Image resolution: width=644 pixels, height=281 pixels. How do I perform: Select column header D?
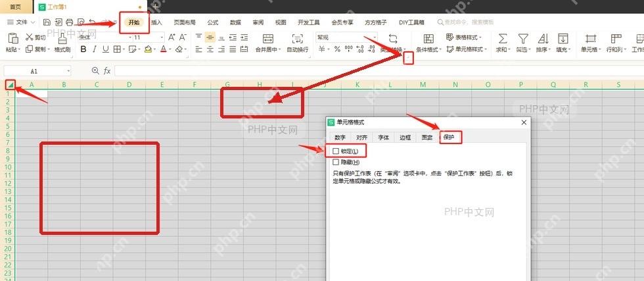pos(129,85)
